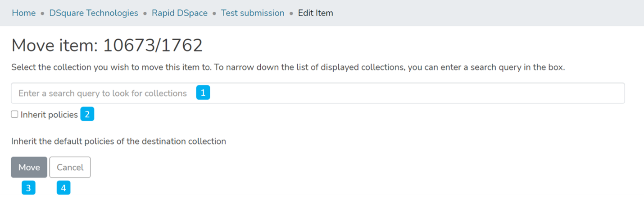Click the Home breadcrumb link
Image resolution: width=644 pixels, height=200 pixels.
tap(23, 13)
